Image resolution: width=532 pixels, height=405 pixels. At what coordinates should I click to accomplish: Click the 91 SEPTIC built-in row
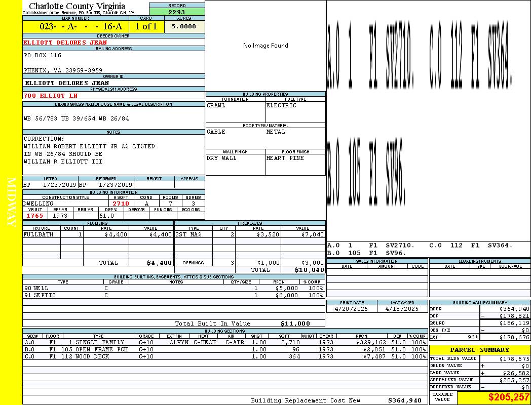click(x=174, y=295)
